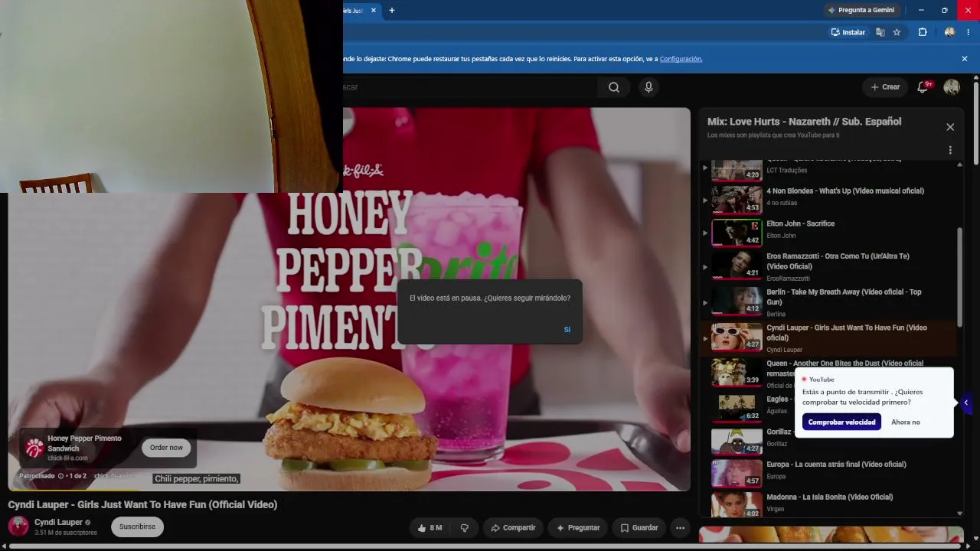
Task: Open Chrome profile avatar
Action: 950,32
